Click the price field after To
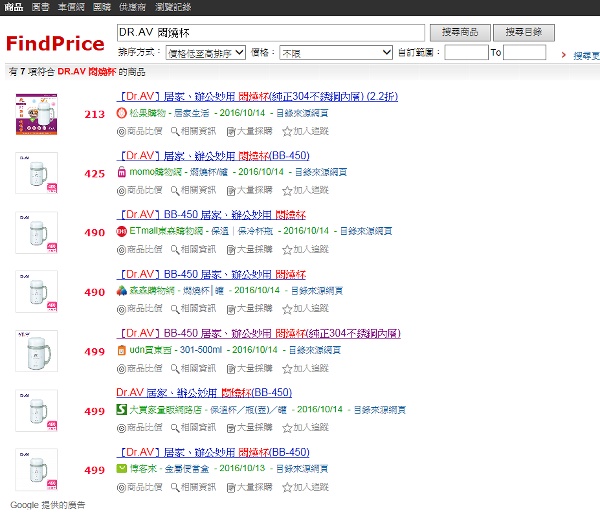 525,52
